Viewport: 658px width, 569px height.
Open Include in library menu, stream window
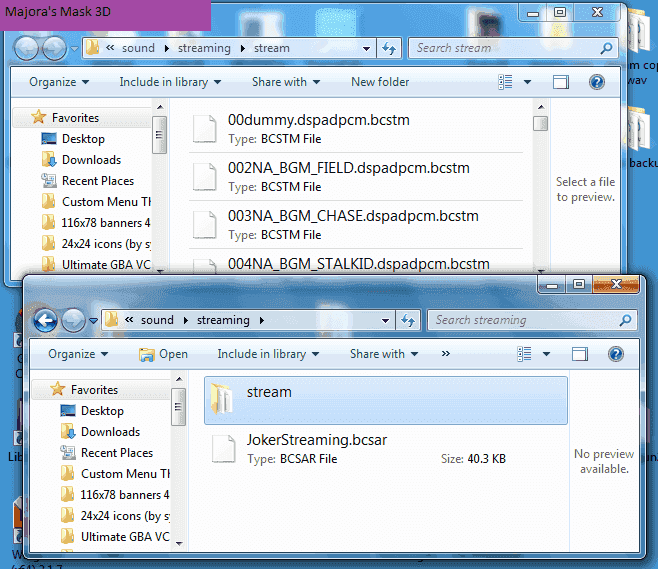point(170,82)
